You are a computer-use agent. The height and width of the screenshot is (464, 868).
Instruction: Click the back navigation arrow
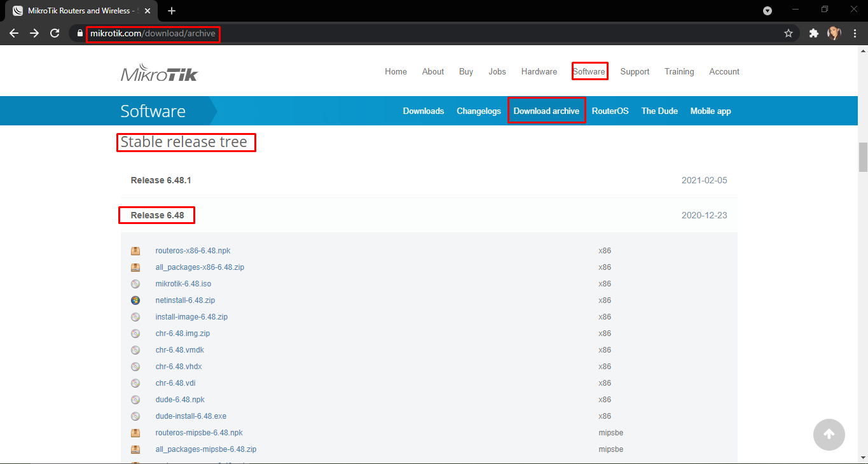(x=13, y=32)
